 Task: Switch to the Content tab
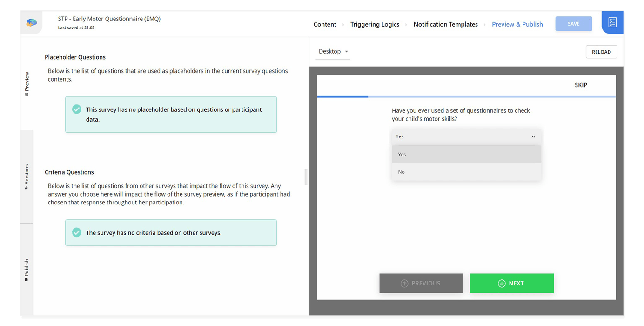[x=324, y=24]
